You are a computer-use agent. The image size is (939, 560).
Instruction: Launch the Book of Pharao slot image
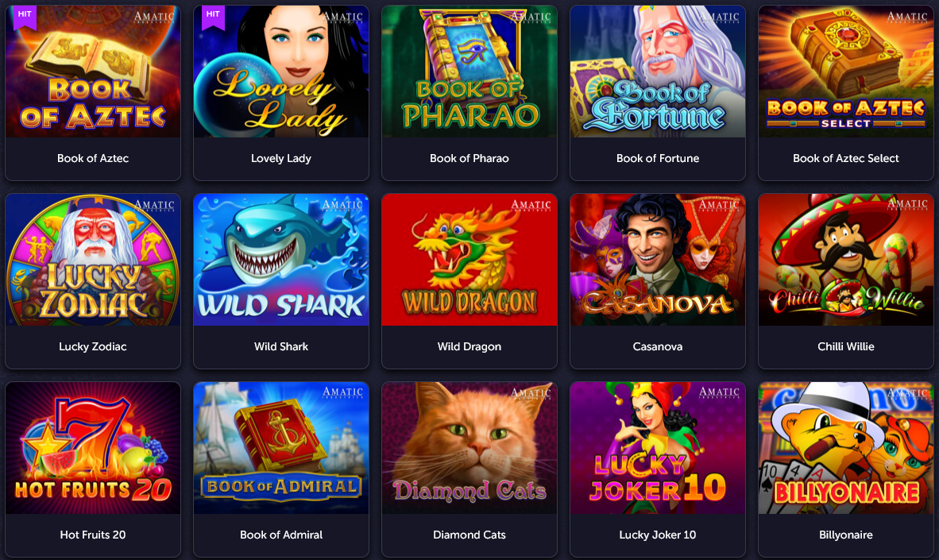(469, 71)
